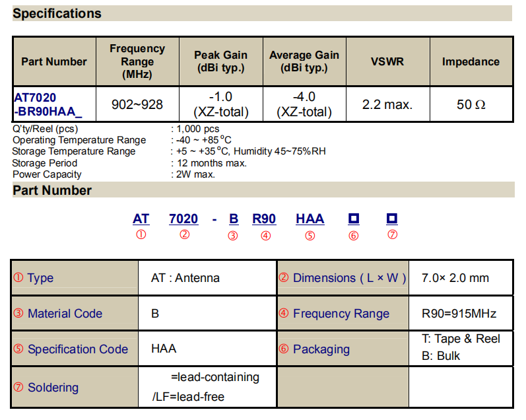Select the '-4.0 (XZ-total)' average gain cell
This screenshot has height=420, width=526.
pyautogui.click(x=304, y=104)
